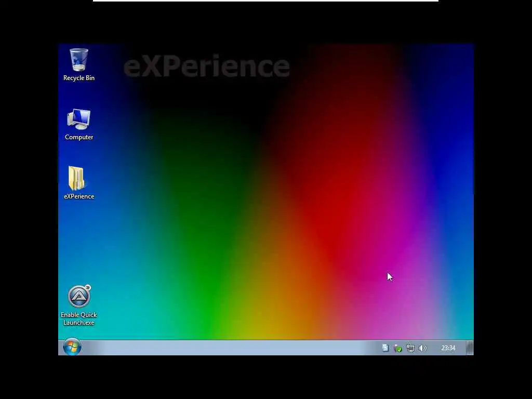Click the first document-style tray icon
Screen dimensions: 532x399
(x=385, y=348)
